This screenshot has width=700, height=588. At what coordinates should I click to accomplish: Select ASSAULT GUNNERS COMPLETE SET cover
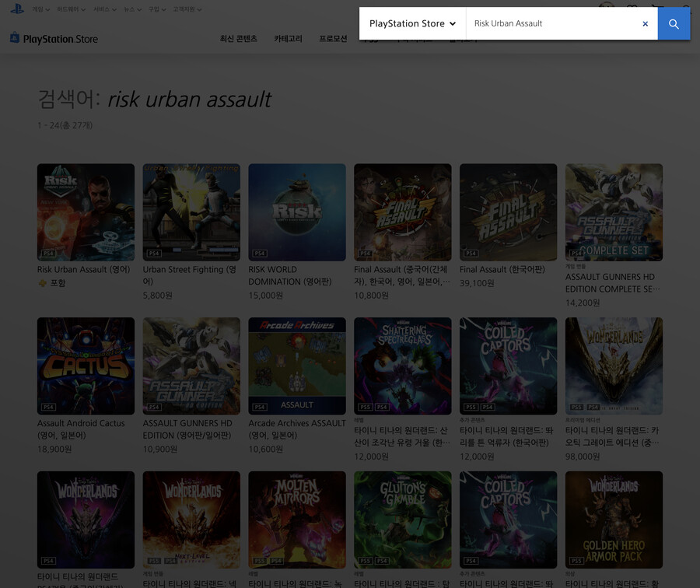click(x=614, y=212)
